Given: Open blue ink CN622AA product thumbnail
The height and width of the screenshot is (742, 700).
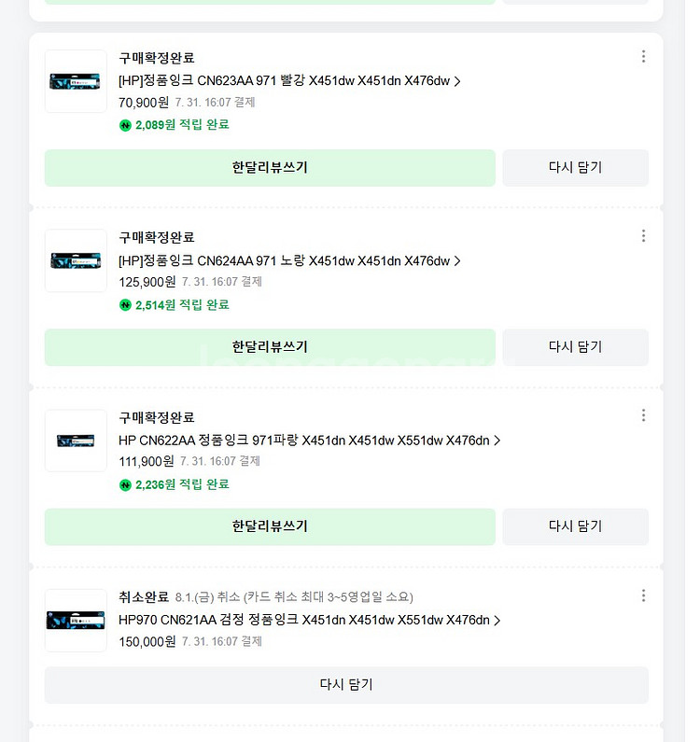Looking at the screenshot, I should coord(76,441).
